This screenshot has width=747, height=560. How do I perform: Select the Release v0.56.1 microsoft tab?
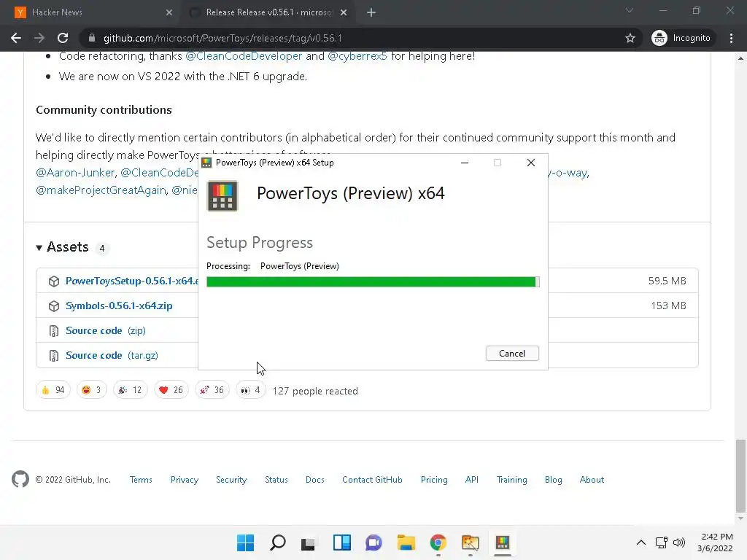point(269,12)
